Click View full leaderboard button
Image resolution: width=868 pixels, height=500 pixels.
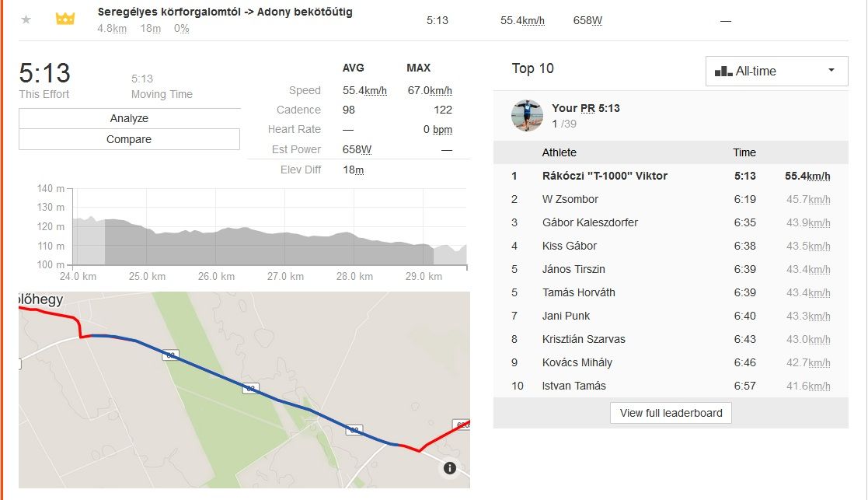click(x=671, y=413)
